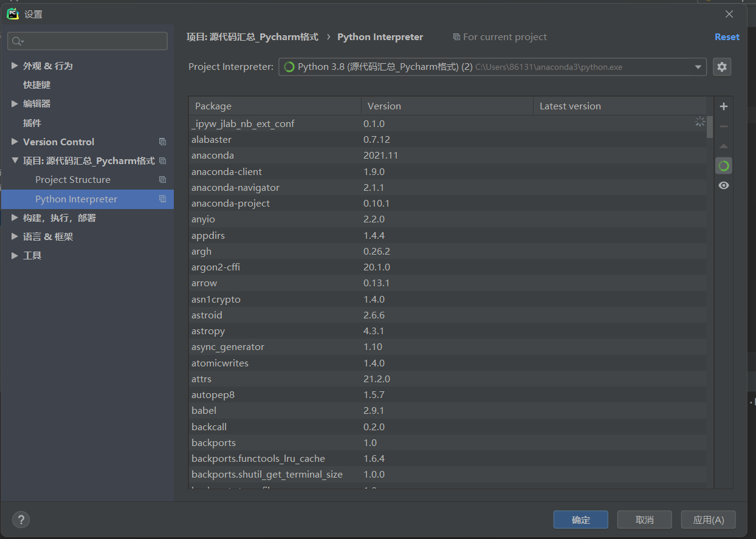Viewport: 756px width, 539px height.
Task: Collapse the 项目: 源代码汇总_Pycharm格式 section
Action: tap(15, 161)
